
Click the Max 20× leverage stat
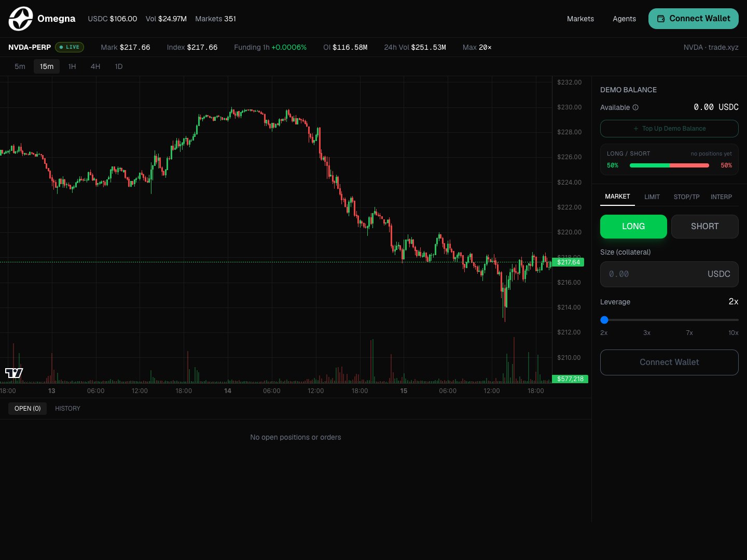[477, 47]
